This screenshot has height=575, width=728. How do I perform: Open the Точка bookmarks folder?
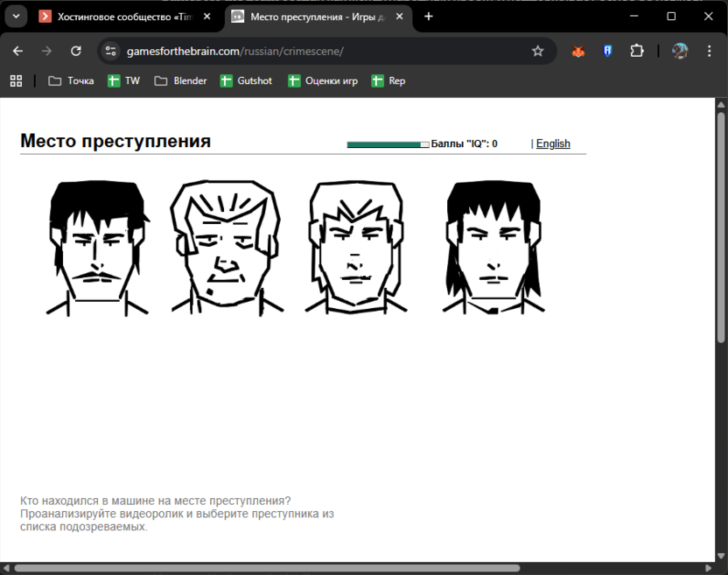[x=70, y=81]
